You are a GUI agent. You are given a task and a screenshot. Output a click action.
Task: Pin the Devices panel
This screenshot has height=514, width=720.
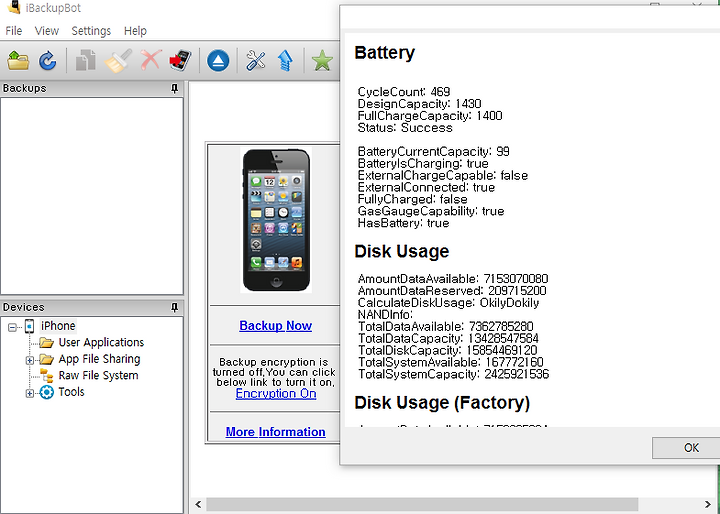(x=174, y=307)
